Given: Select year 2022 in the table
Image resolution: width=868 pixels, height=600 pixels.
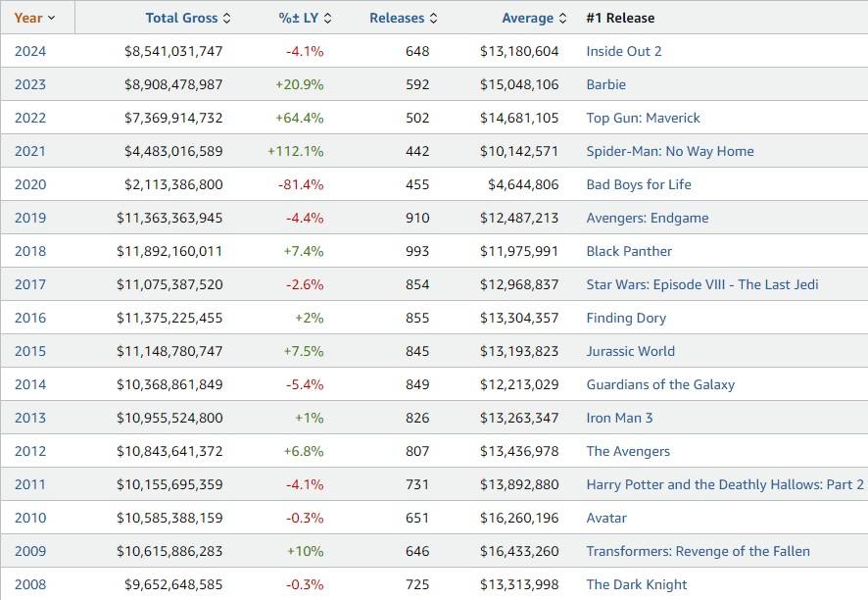Looking at the screenshot, I should click(x=30, y=118).
